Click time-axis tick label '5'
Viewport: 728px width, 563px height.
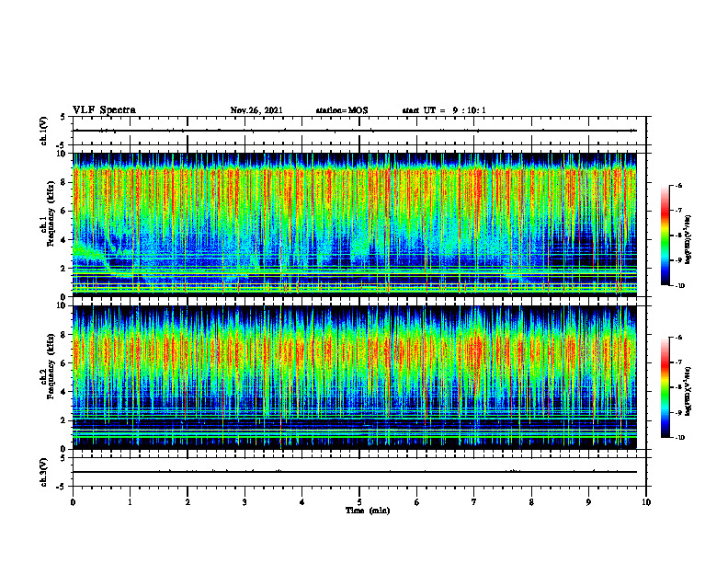(359, 502)
